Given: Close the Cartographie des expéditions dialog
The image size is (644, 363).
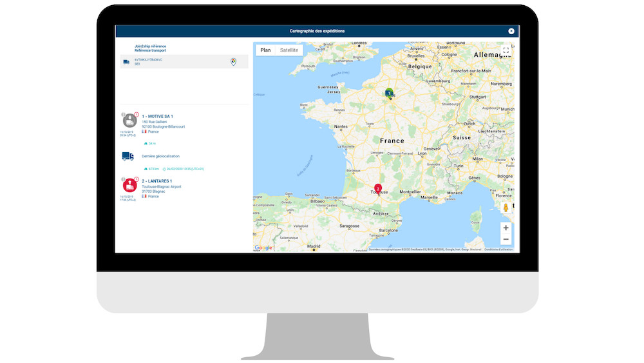Looking at the screenshot, I should point(511,31).
